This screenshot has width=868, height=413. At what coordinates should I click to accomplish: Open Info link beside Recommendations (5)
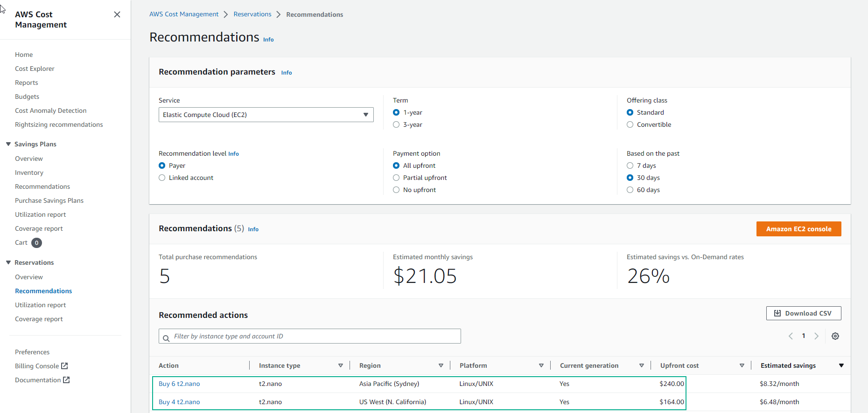coord(253,229)
